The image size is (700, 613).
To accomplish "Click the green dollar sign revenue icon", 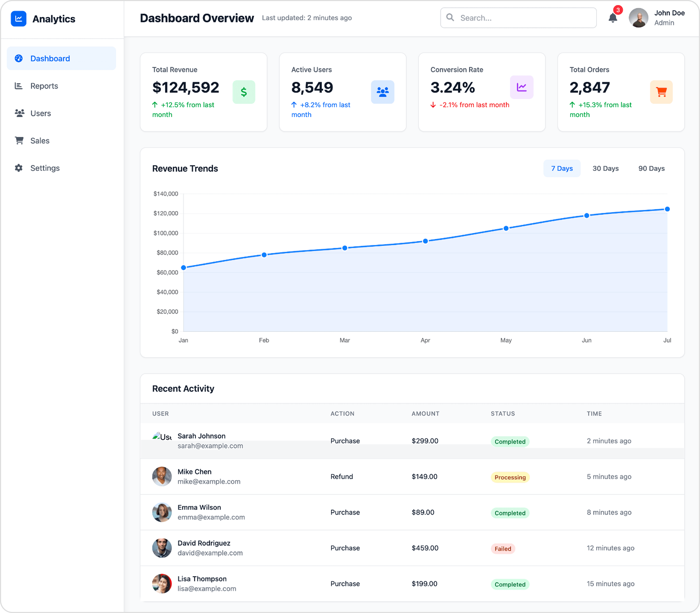I will point(244,92).
